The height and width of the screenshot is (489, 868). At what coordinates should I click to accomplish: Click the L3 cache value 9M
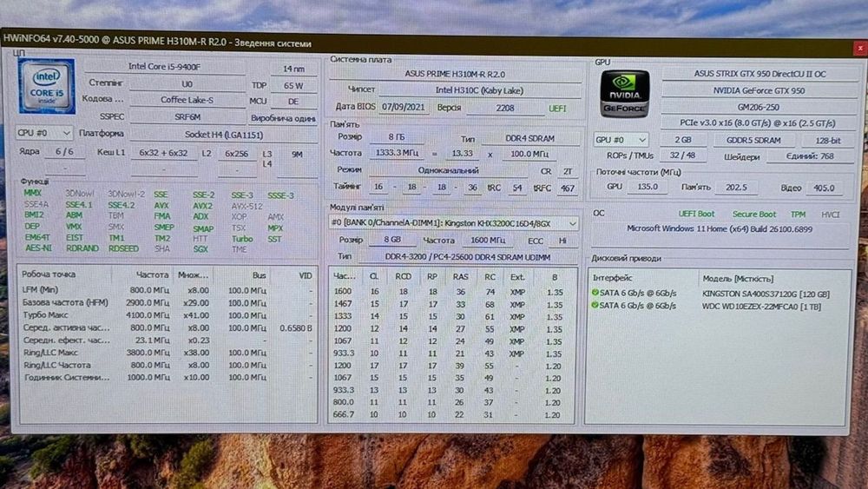pyautogui.click(x=297, y=155)
